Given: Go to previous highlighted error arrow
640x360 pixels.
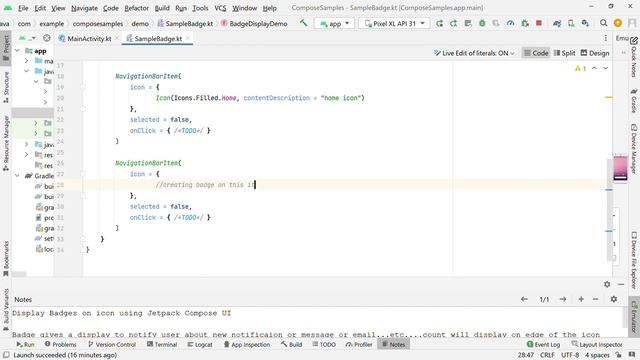Looking at the screenshot, I should (594, 68).
